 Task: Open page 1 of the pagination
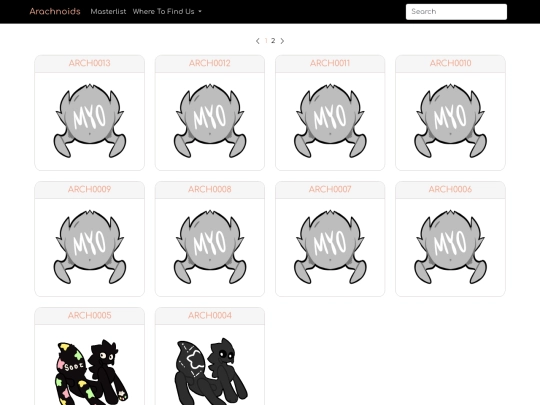(x=266, y=41)
